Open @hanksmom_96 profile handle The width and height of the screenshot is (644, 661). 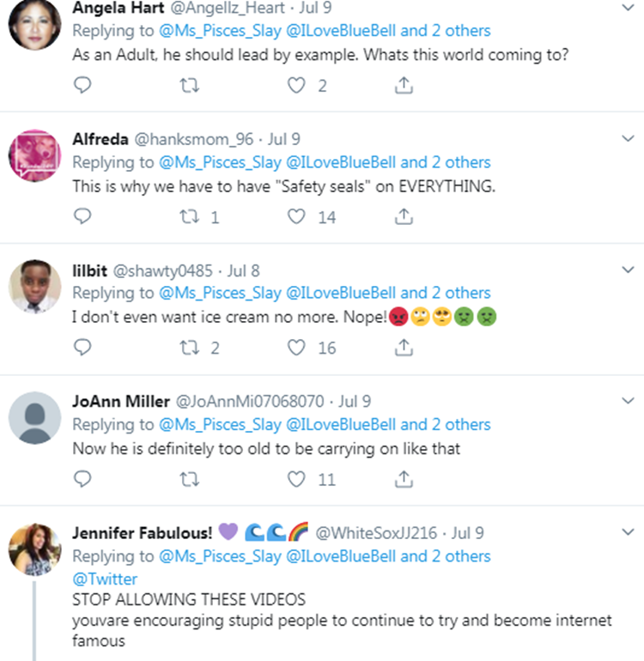pos(193,139)
